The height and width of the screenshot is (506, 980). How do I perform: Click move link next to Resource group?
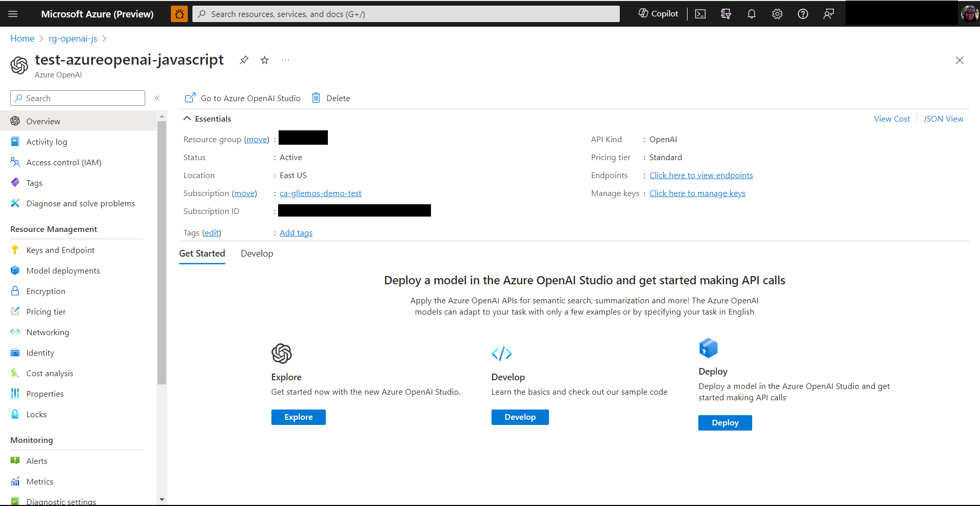click(257, 140)
